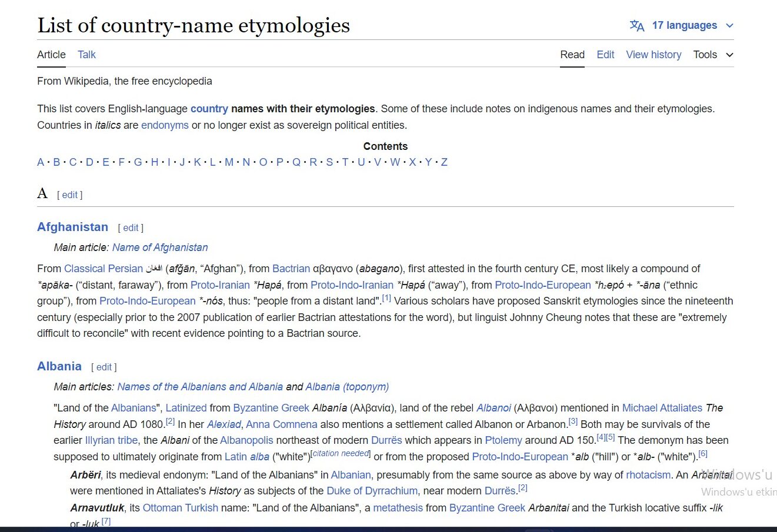Image resolution: width=777 pixels, height=532 pixels.
Task: Jump to letter W in Contents
Action: [395, 162]
